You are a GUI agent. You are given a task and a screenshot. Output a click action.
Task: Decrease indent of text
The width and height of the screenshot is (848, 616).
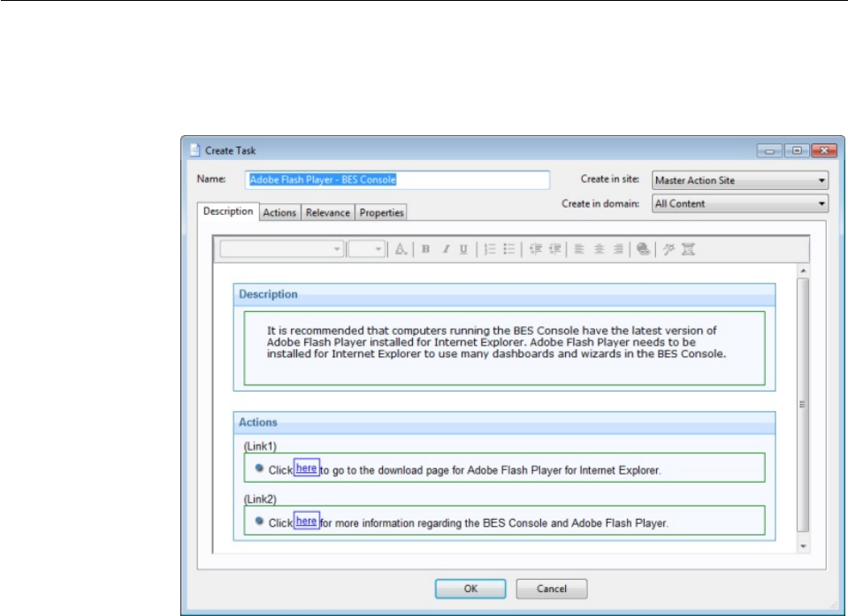(x=535, y=249)
